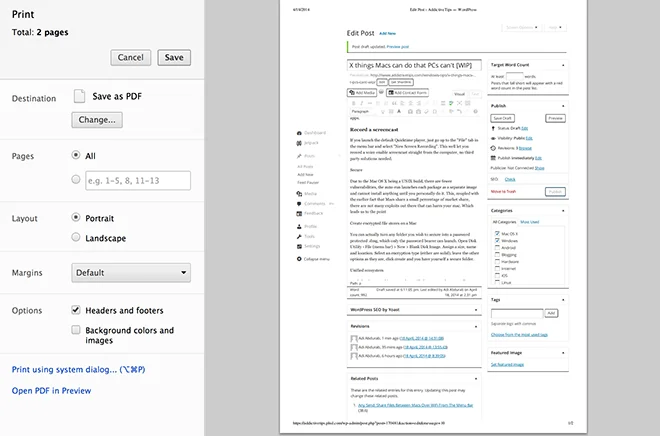This screenshot has width=660, height=436.
Task: Click the Change... destination button
Action: pos(97,120)
